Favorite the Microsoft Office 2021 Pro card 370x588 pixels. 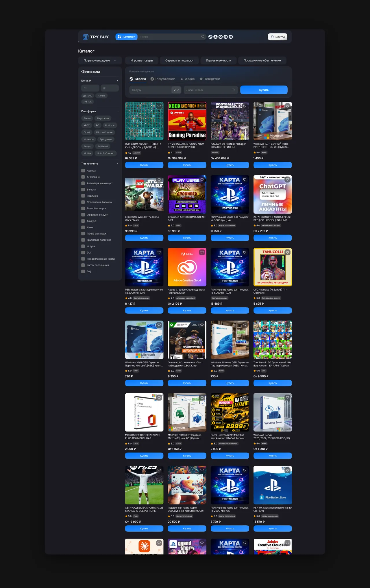point(159,398)
